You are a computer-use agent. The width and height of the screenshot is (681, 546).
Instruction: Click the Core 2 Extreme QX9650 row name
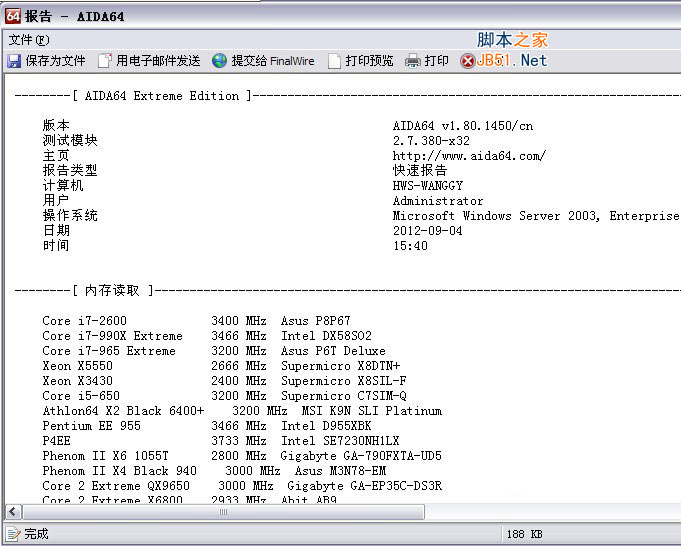pos(116,486)
